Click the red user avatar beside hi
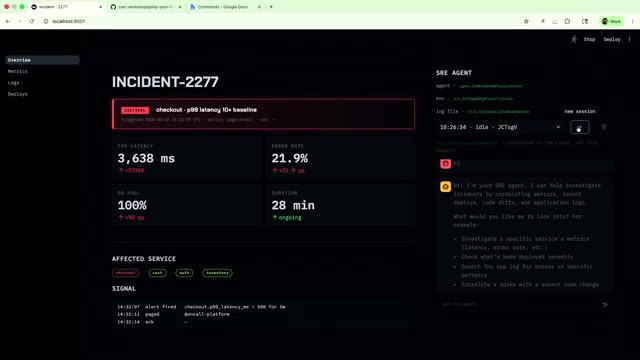640x360 pixels. pos(445,164)
